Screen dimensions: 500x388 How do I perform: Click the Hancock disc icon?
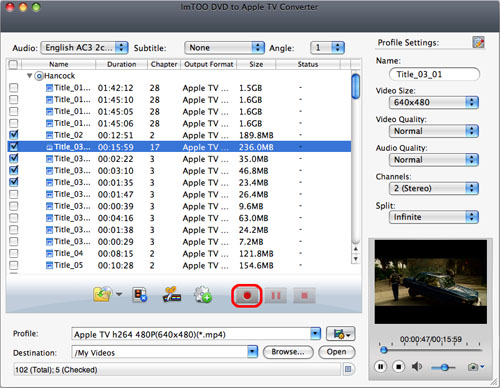[39, 76]
